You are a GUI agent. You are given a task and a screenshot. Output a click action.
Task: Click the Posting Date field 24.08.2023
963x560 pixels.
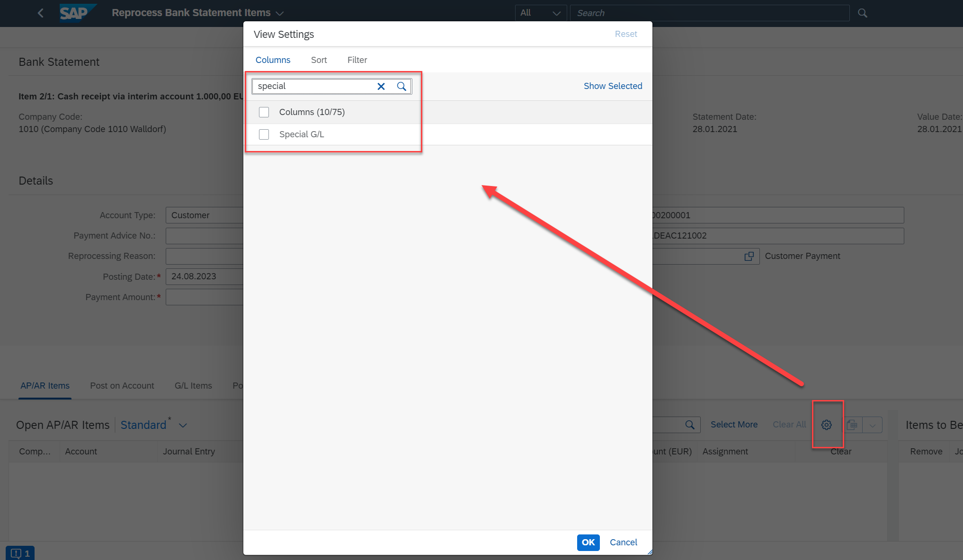pyautogui.click(x=205, y=276)
